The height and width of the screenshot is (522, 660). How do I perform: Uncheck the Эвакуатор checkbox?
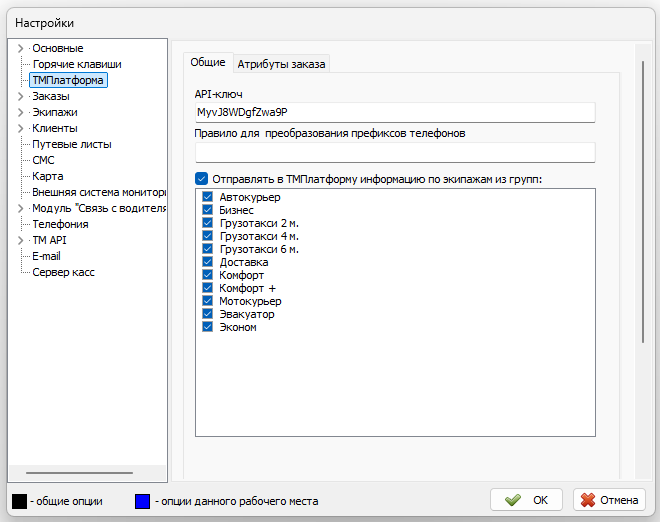[208, 314]
